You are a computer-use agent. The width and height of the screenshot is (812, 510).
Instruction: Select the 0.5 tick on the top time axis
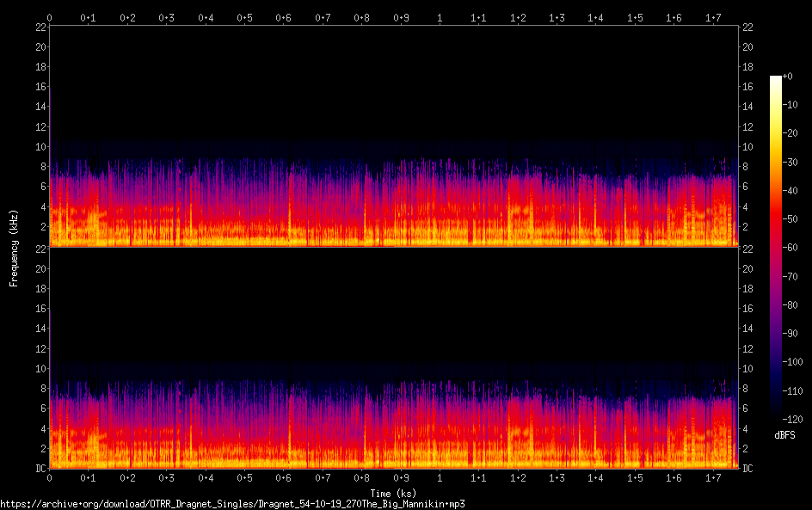245,17
